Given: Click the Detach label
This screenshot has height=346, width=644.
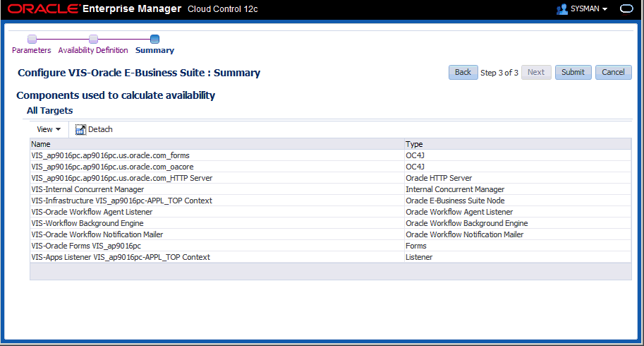Looking at the screenshot, I should coord(100,129).
